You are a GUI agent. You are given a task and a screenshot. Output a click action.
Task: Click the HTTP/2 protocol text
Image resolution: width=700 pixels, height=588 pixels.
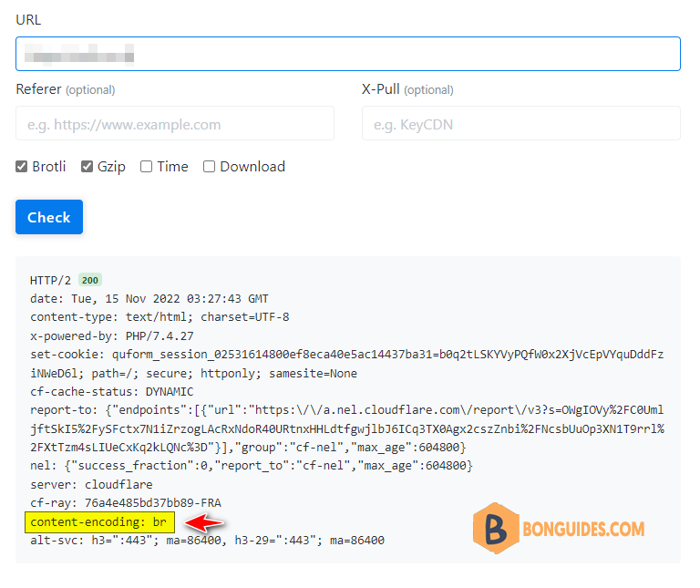coord(50,281)
